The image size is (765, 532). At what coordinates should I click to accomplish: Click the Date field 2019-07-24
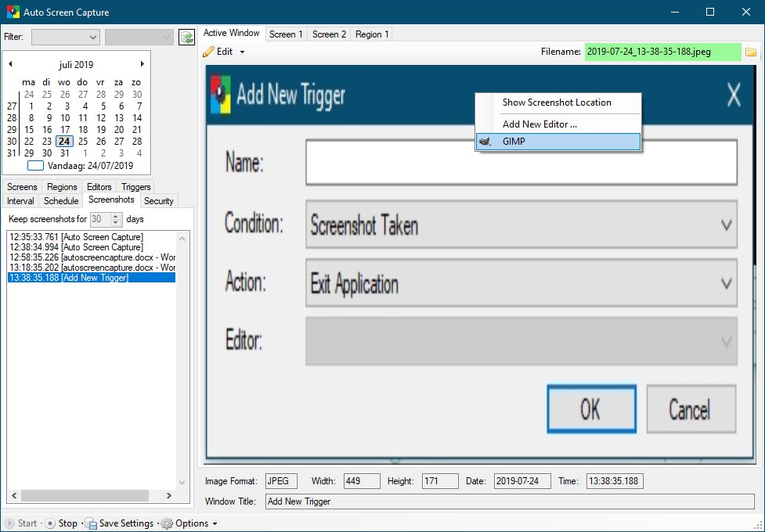[522, 481]
